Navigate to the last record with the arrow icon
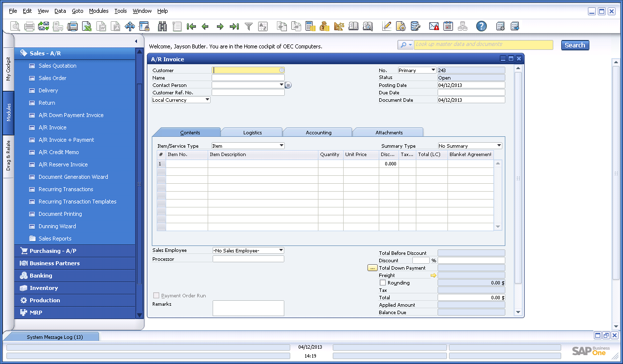The image size is (623, 364). click(x=234, y=26)
